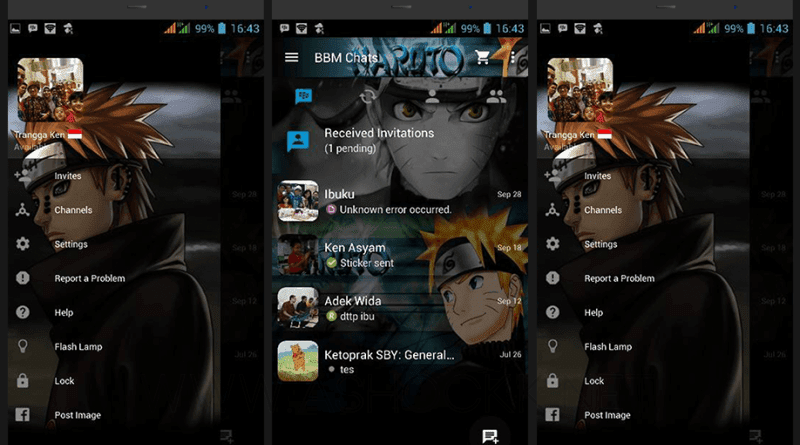Screen dimensions: 800x445
Task: Tap the profile photo in left screenshot drawer
Action: point(50,90)
